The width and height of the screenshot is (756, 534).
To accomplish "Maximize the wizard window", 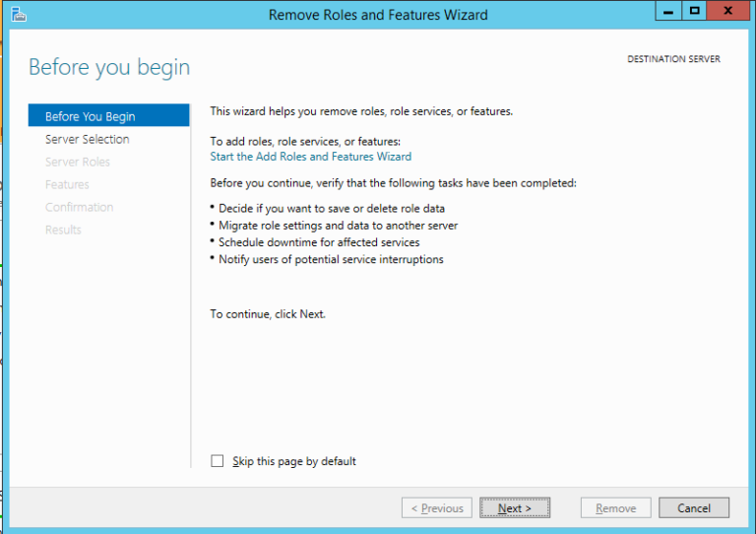I will (x=695, y=11).
